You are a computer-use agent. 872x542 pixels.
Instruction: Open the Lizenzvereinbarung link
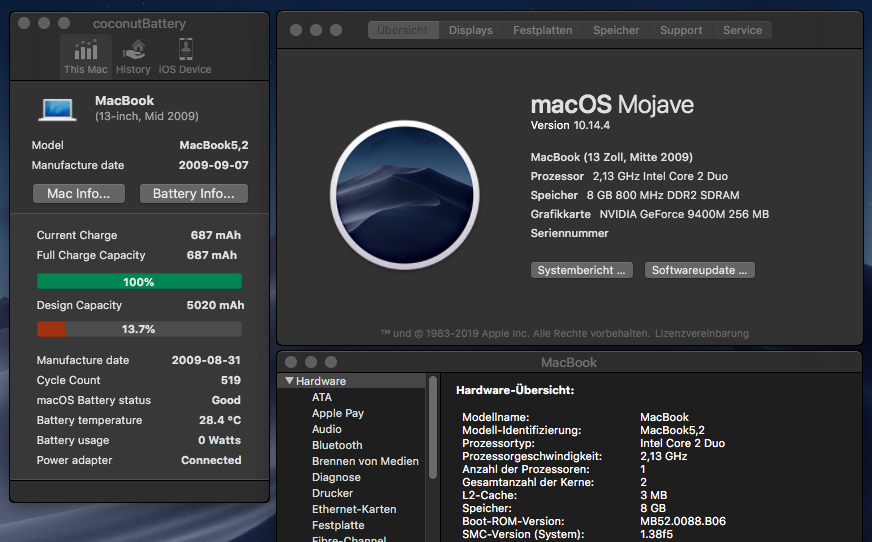(701, 334)
